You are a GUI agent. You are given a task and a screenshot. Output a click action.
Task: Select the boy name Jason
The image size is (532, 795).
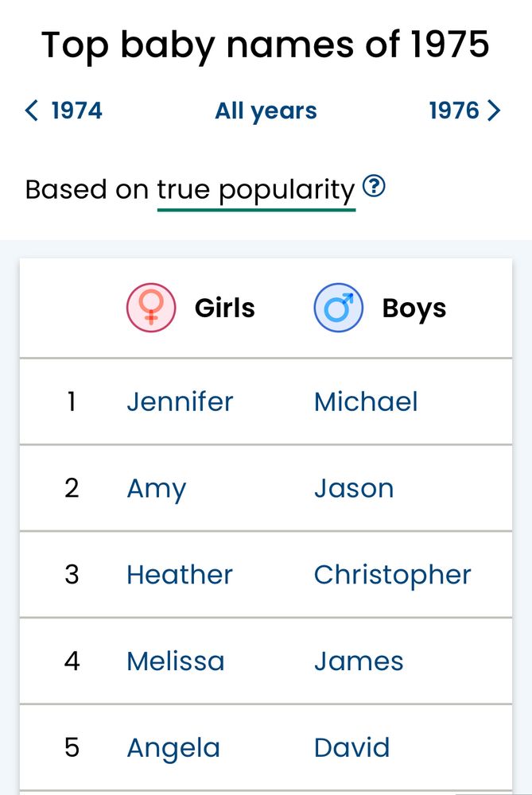pos(354,488)
